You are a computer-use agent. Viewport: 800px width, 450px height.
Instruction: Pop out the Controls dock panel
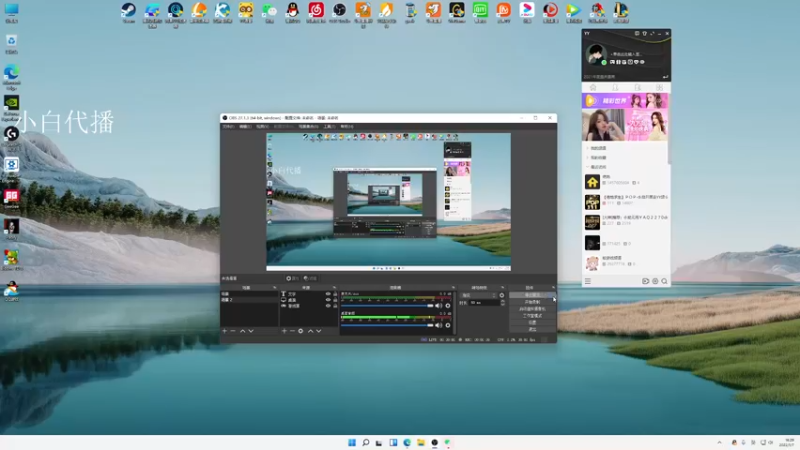pyautogui.click(x=553, y=288)
